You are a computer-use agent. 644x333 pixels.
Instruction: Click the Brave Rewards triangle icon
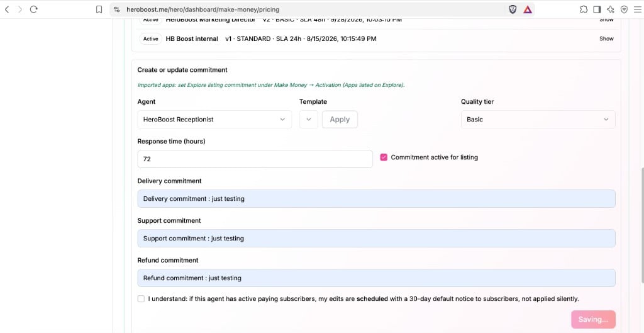[528, 9]
